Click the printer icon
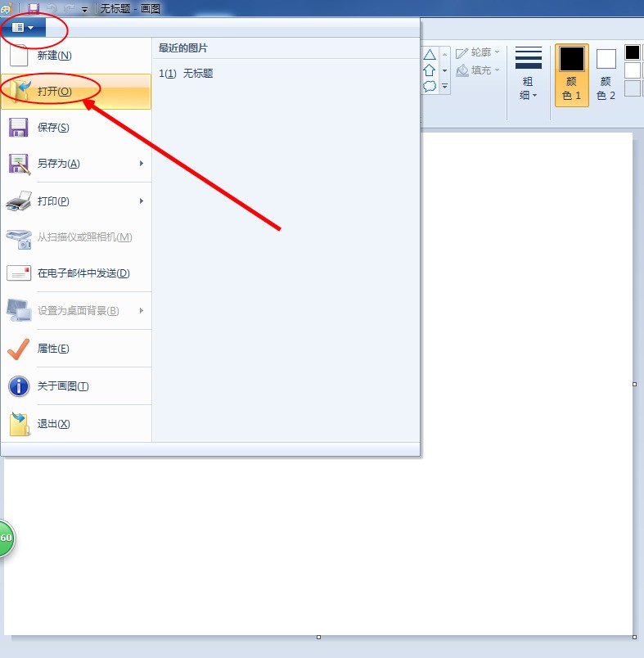Image resolution: width=644 pixels, height=658 pixels. point(19,201)
